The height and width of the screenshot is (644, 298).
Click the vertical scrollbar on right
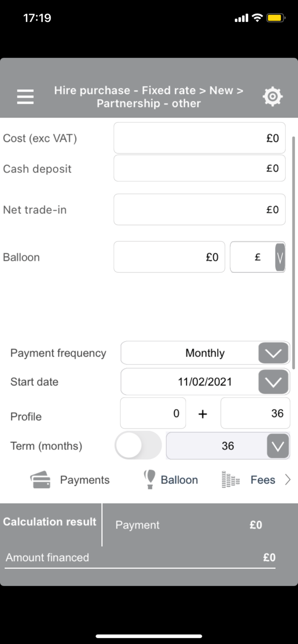click(x=294, y=253)
